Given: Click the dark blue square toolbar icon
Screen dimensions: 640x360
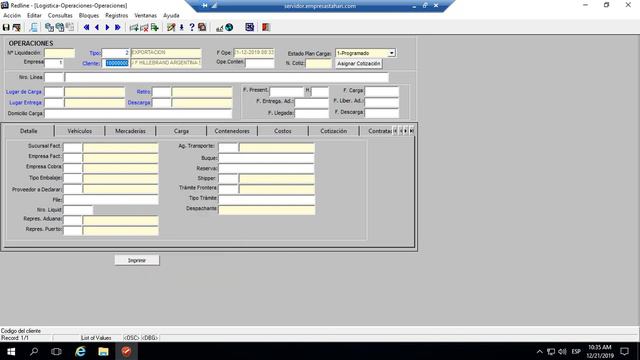Looking at the screenshot, I should click(x=249, y=27).
